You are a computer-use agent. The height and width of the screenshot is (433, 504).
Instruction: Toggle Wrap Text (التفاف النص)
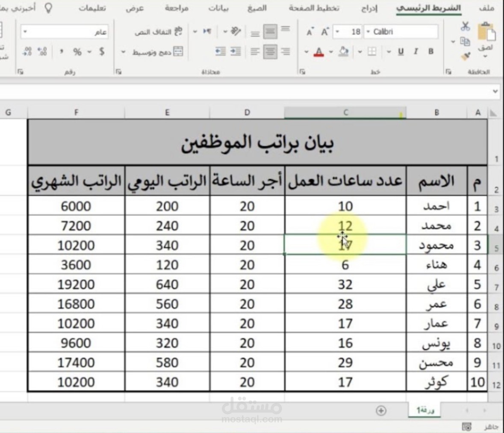(x=159, y=32)
